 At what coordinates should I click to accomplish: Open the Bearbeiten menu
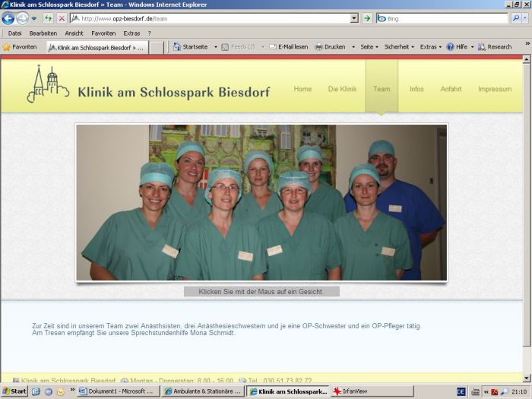tap(43, 33)
